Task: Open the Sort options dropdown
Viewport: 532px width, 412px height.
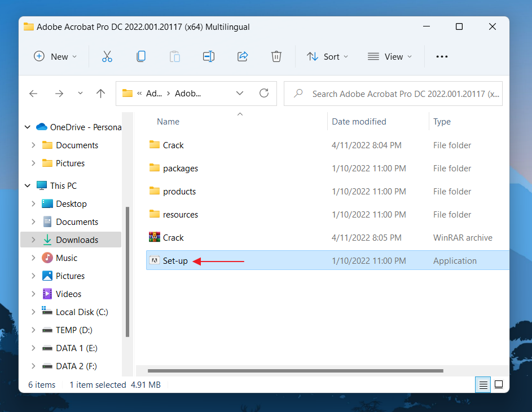Action: 327,56
